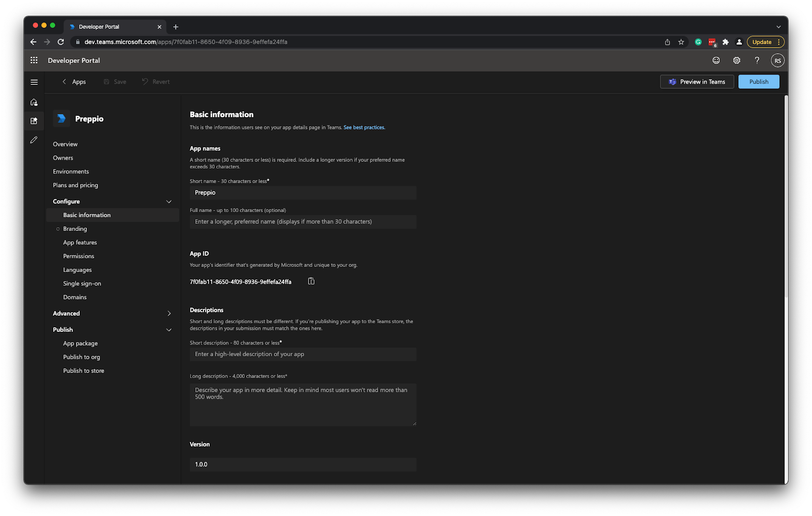This screenshot has width=812, height=516.
Task: Collapse the Publish section chevron
Action: [x=169, y=330]
